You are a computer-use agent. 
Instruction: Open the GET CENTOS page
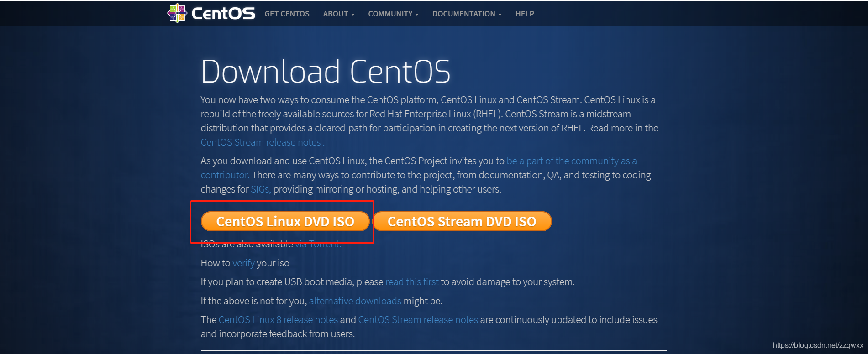pyautogui.click(x=287, y=14)
